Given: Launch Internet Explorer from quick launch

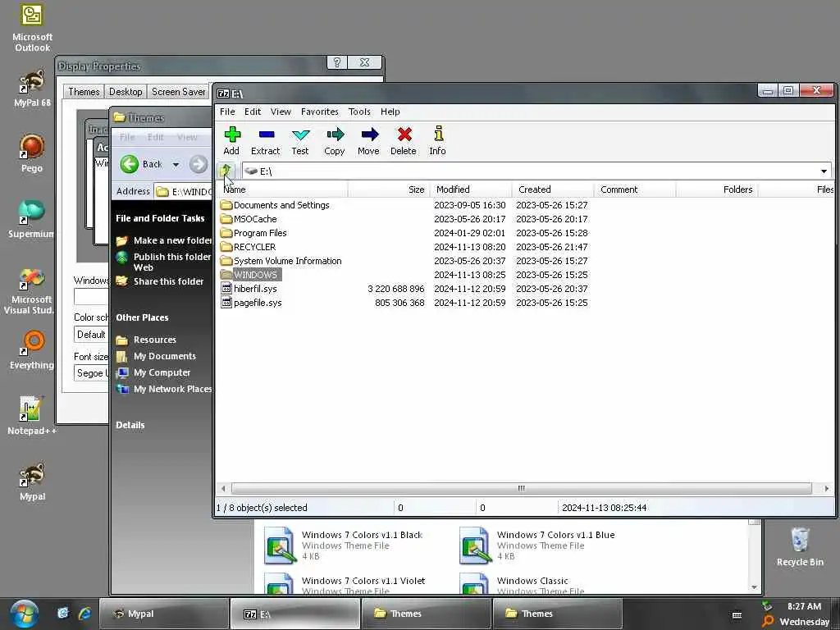Looking at the screenshot, I should [x=84, y=614].
